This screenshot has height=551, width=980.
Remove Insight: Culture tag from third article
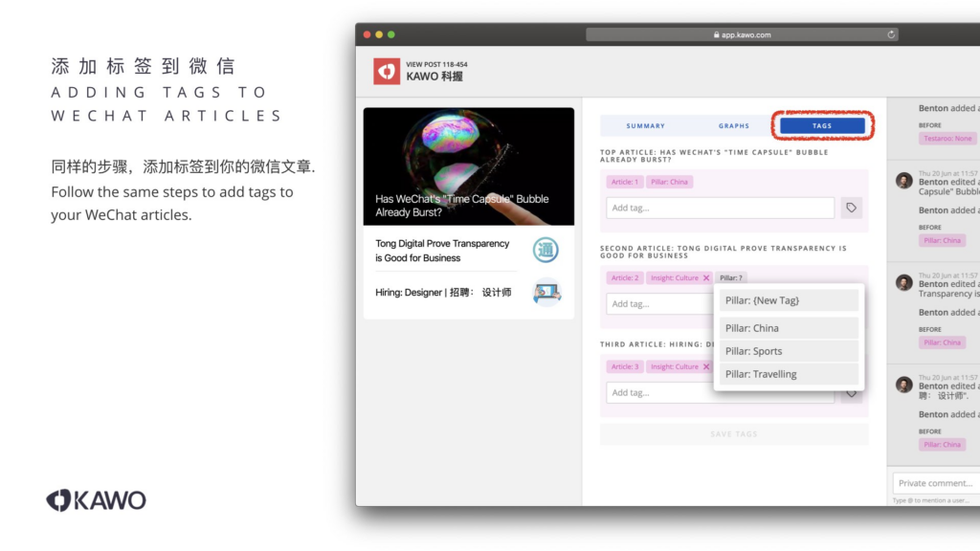[706, 366]
